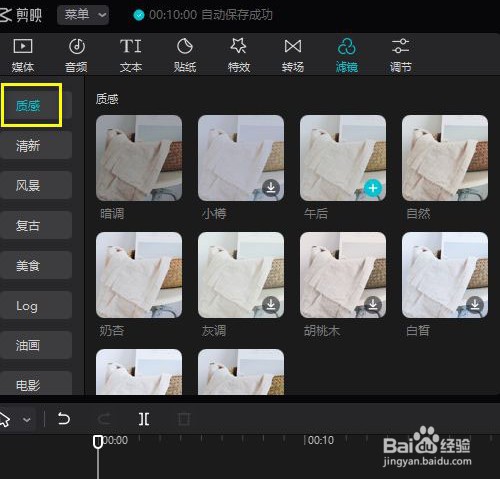The width and height of the screenshot is (500, 479).
Task: Download the 胡桃木 filter
Action: point(373,305)
